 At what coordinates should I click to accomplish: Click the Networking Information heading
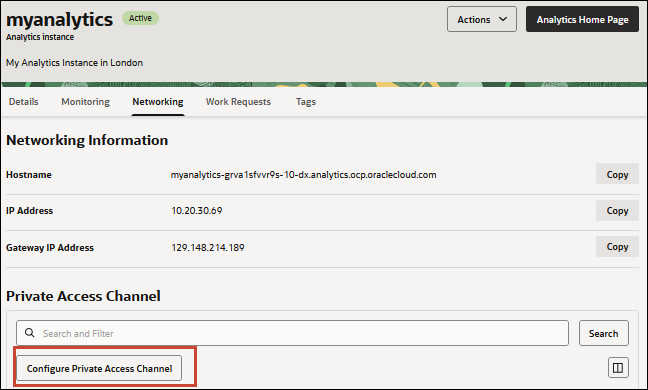point(87,140)
